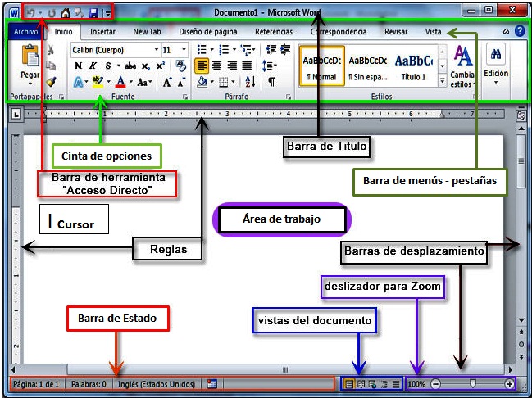Open Word help question mark icon

520,31
